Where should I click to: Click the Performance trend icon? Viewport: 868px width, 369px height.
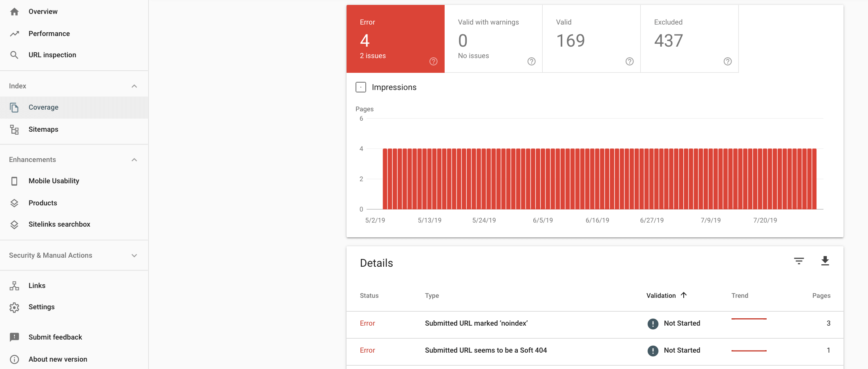pyautogui.click(x=14, y=34)
